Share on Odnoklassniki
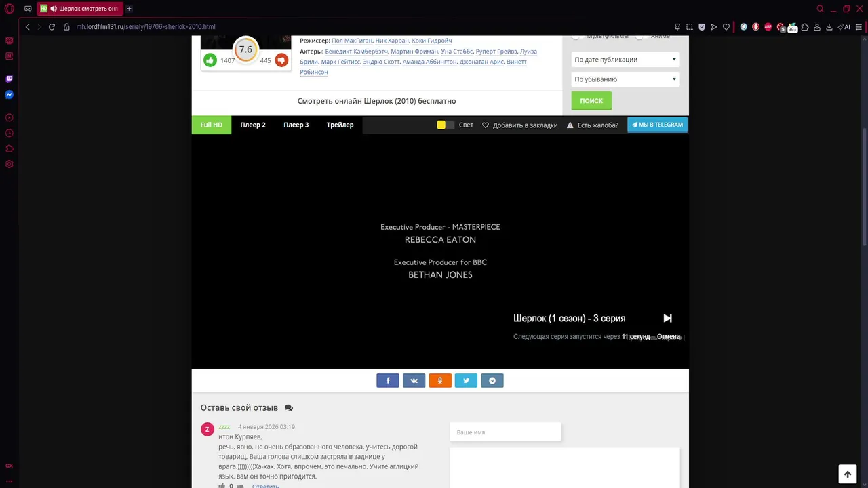The height and width of the screenshot is (488, 868). [440, 380]
